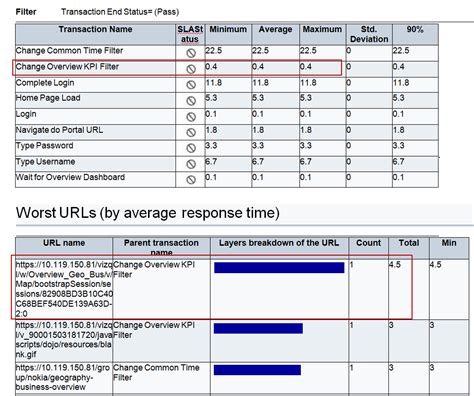Click Minimum value 1.8 in Navigate do Portal URL row
Image resolution: width=474 pixels, height=396 pixels.
(x=211, y=130)
